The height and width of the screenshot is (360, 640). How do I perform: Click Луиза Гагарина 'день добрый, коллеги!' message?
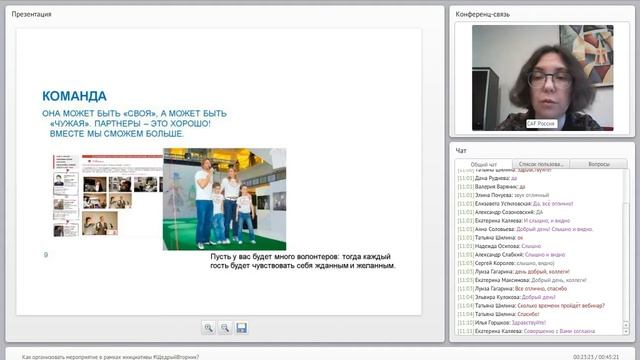(513, 271)
